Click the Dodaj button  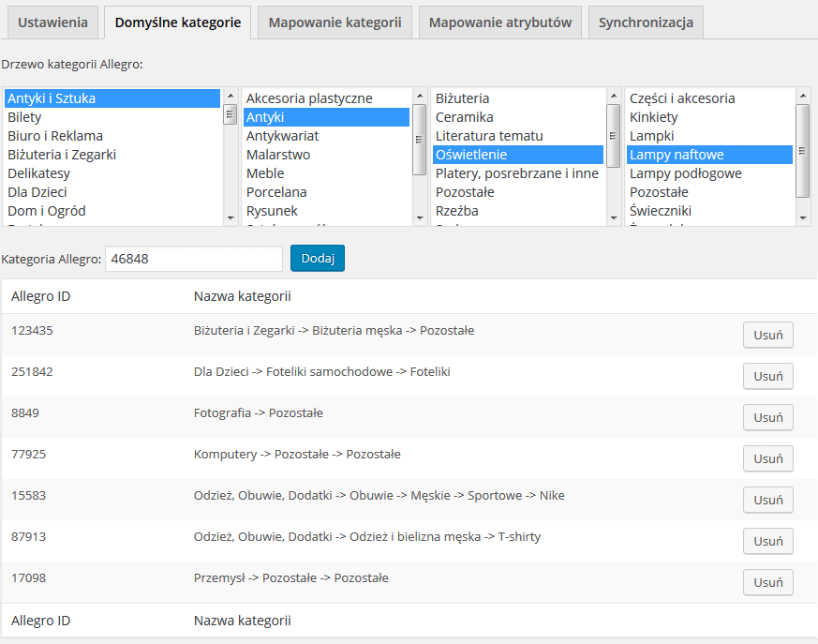point(318,259)
